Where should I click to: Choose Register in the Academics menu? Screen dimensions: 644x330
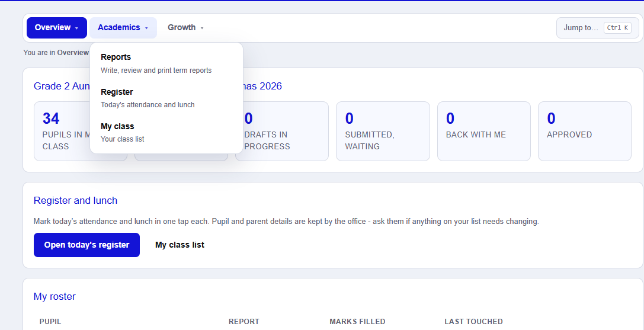166,98
